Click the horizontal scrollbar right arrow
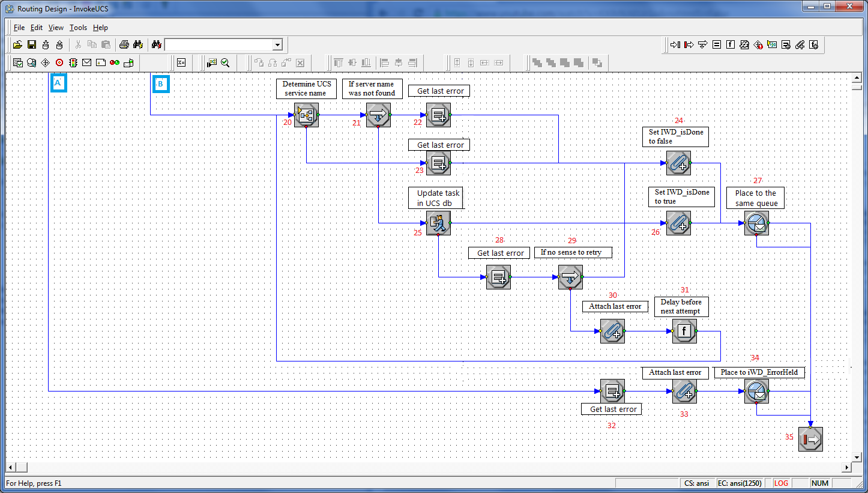The image size is (868, 493). coord(847,467)
